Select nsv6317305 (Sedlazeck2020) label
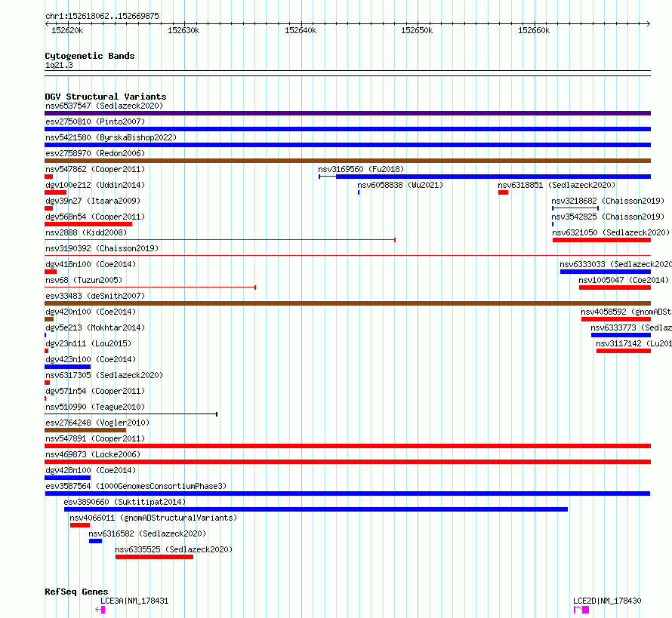The width and height of the screenshot is (672, 618). (104, 375)
